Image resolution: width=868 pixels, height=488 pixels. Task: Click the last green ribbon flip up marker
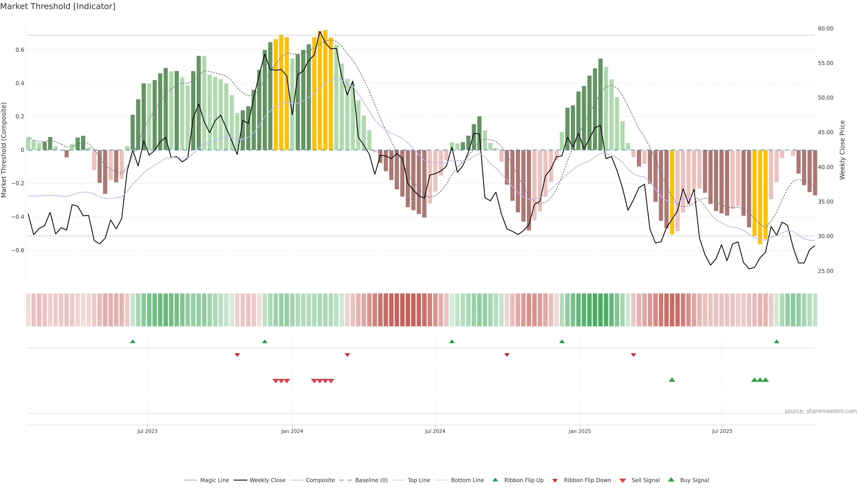point(776,342)
